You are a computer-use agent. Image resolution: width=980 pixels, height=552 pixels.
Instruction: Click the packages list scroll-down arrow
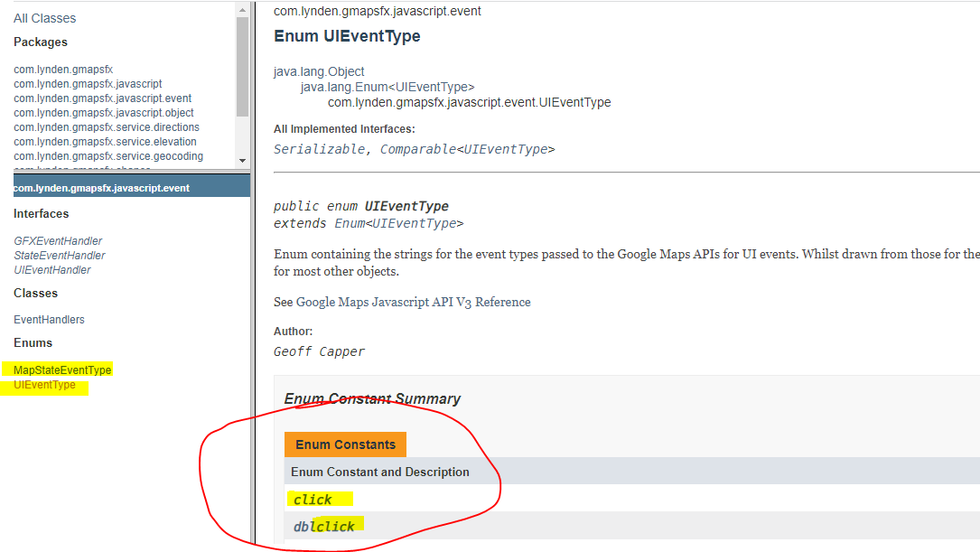(242, 161)
